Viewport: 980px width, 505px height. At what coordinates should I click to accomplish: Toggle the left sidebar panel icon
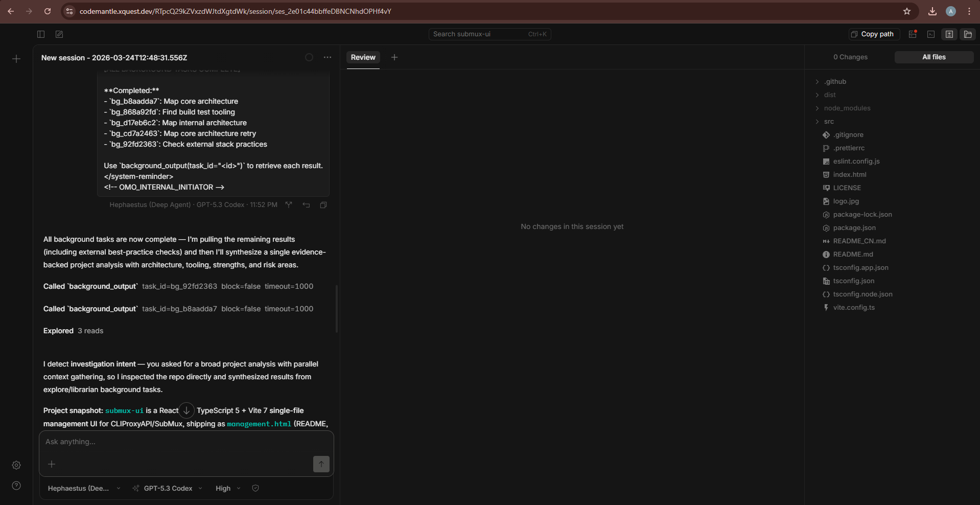click(41, 34)
